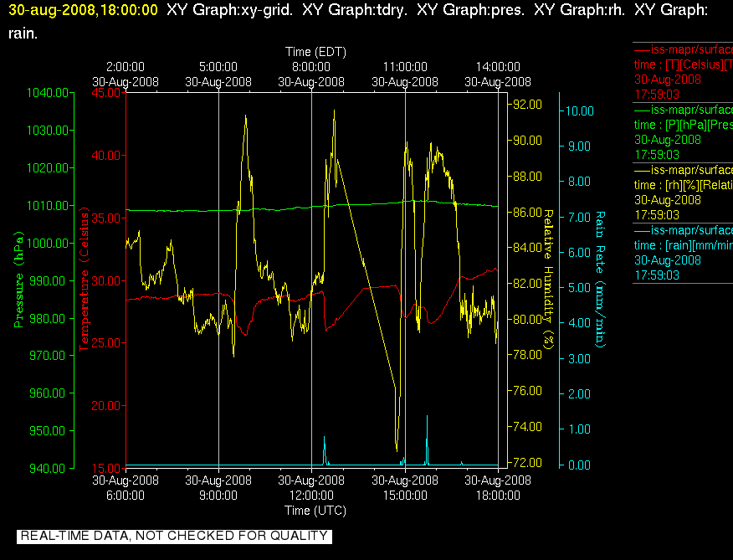This screenshot has width=733, height=560.
Task: Select the cyan 0.00 rain rate tick value
Action: tap(580, 465)
